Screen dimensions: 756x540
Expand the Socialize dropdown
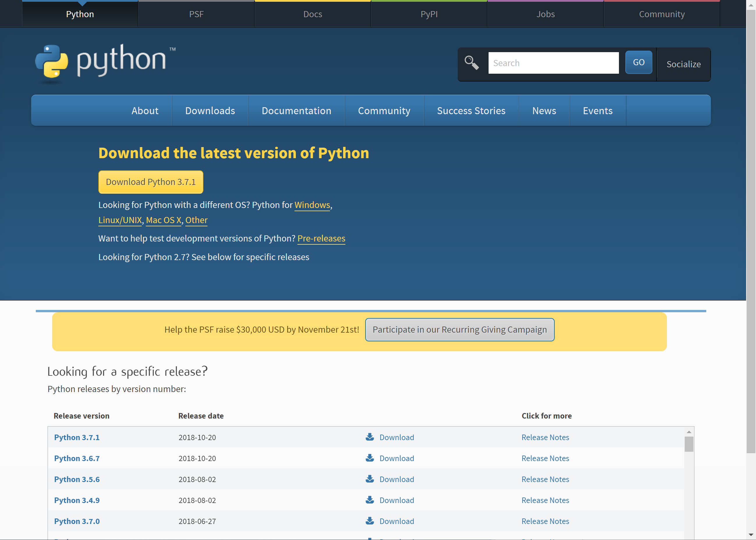(x=684, y=64)
